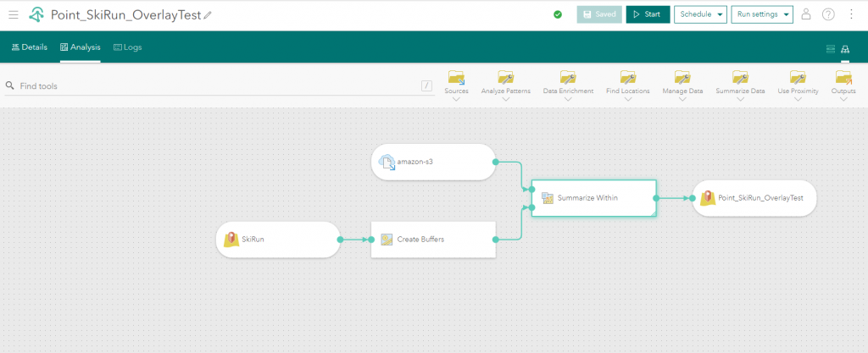Open the help question mark icon

coord(828,14)
